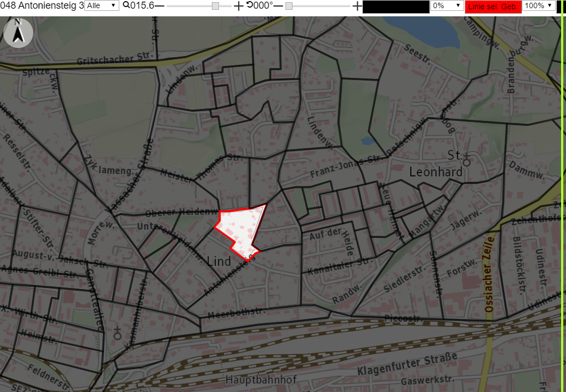This screenshot has height=392, width=566.
Task: Open the 100% dropdown
Action: (x=539, y=5)
